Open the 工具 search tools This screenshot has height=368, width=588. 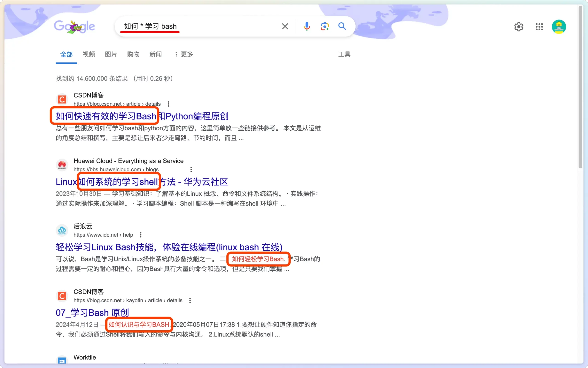coord(344,54)
